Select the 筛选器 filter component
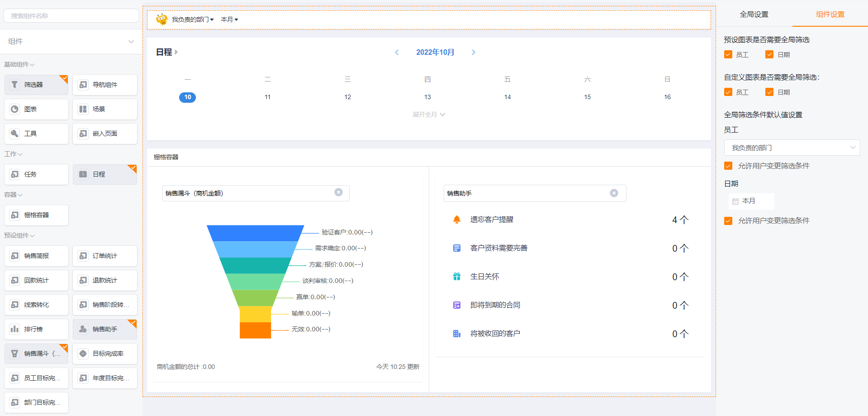Screen dimensions: 868x416 36,85
